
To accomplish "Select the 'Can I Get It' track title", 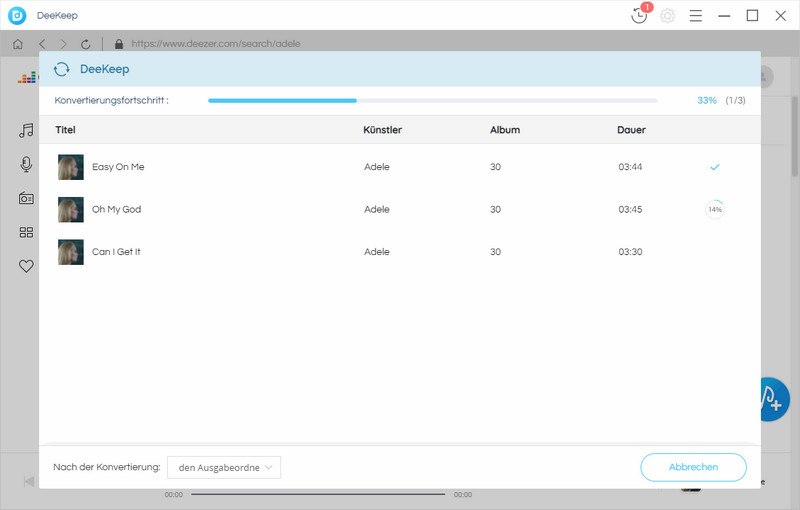I will [x=116, y=251].
